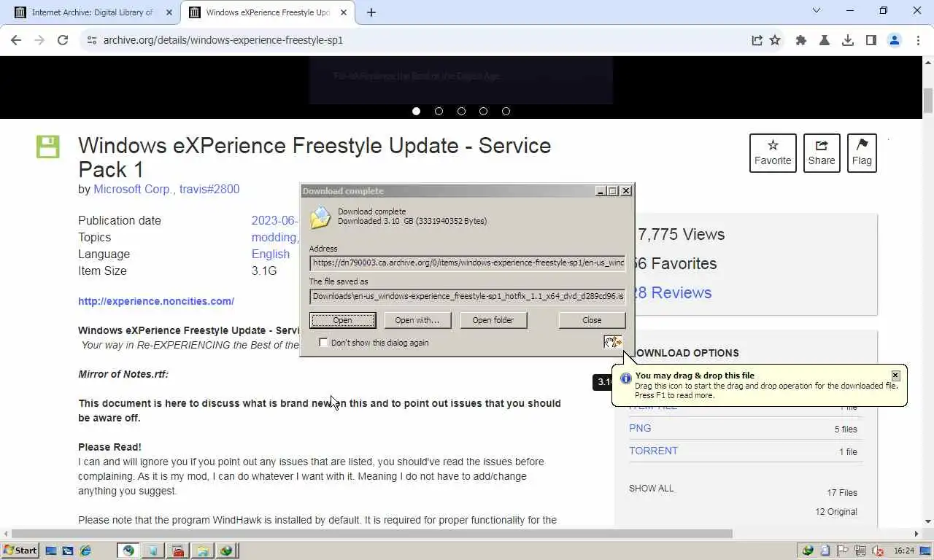Go back to the previous page

(x=16, y=40)
